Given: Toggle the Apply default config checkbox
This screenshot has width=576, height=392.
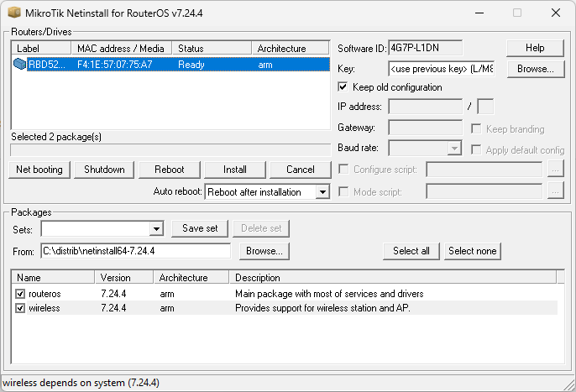Looking at the screenshot, I should 476,150.
